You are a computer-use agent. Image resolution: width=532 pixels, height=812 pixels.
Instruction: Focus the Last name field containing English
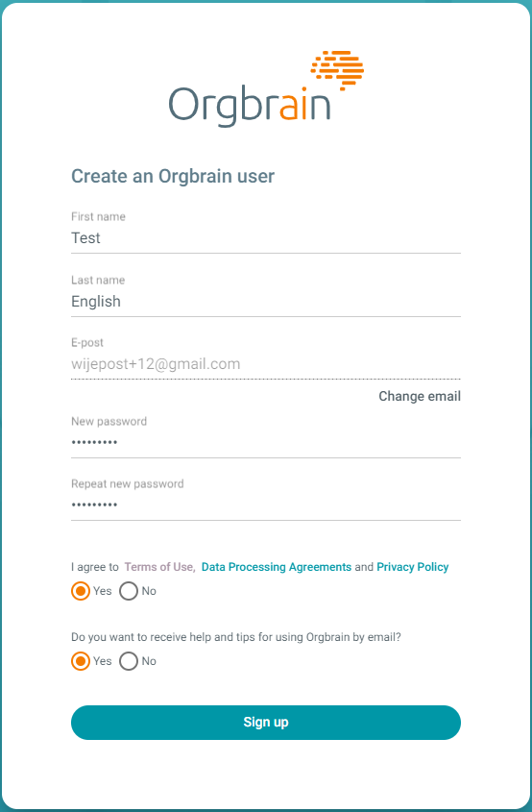[265, 302]
